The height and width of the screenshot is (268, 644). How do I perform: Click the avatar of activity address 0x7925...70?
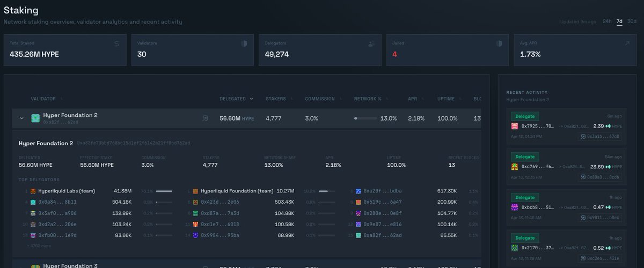515,126
